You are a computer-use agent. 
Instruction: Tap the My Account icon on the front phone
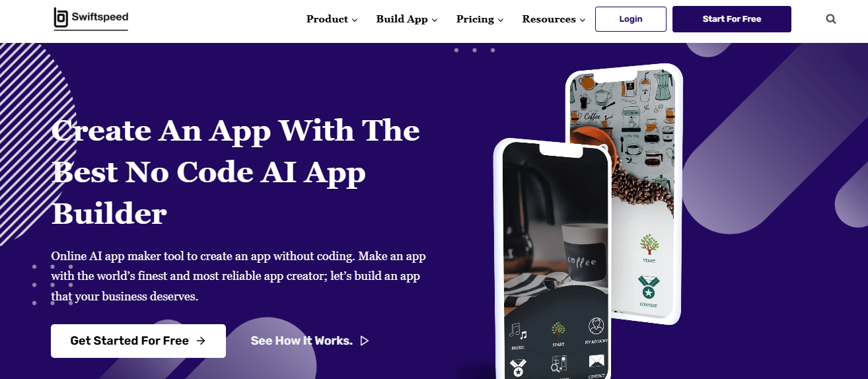(596, 327)
